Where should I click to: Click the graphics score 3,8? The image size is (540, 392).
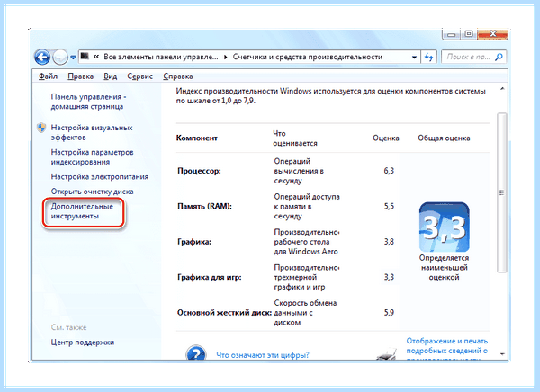click(x=389, y=242)
